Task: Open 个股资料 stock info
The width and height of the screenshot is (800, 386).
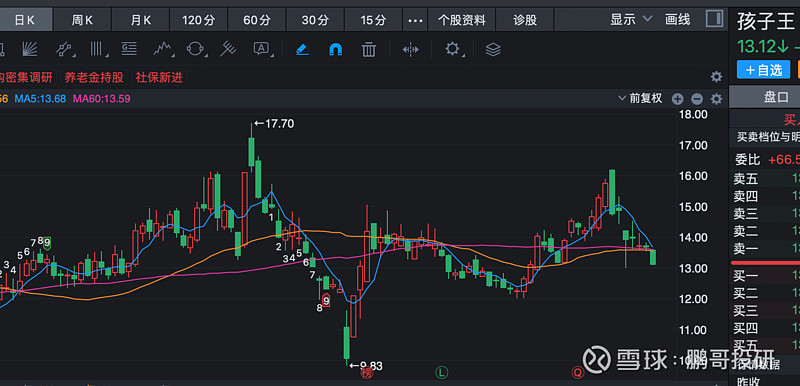Action: [462, 20]
